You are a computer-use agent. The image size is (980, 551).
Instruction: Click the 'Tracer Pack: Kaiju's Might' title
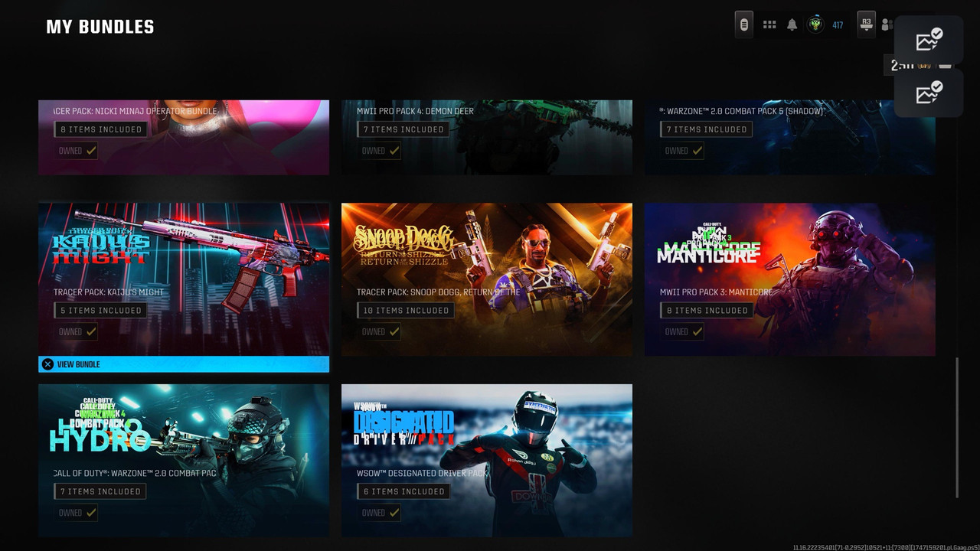108,292
